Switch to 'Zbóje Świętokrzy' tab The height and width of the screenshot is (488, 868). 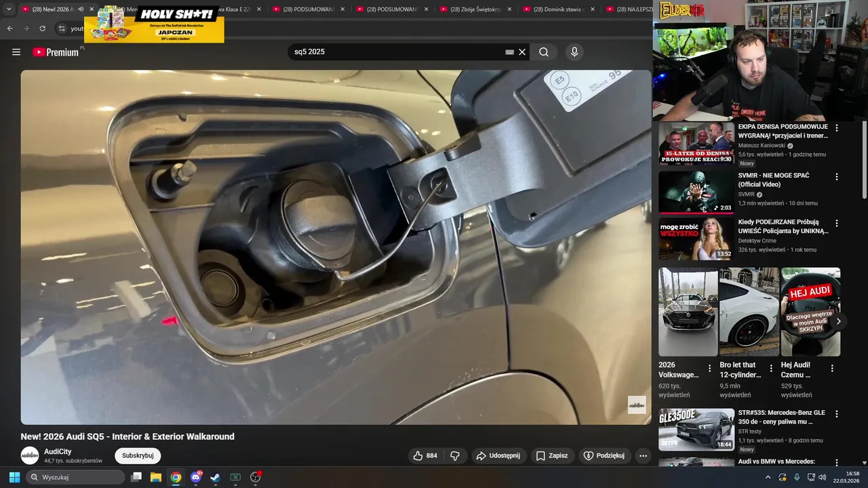click(x=475, y=9)
